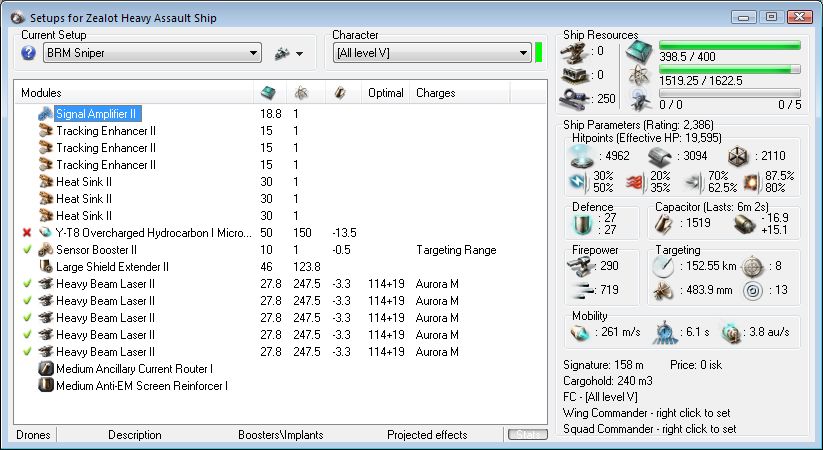Toggle activation check of first Heavy Beam Laser II

[27, 284]
